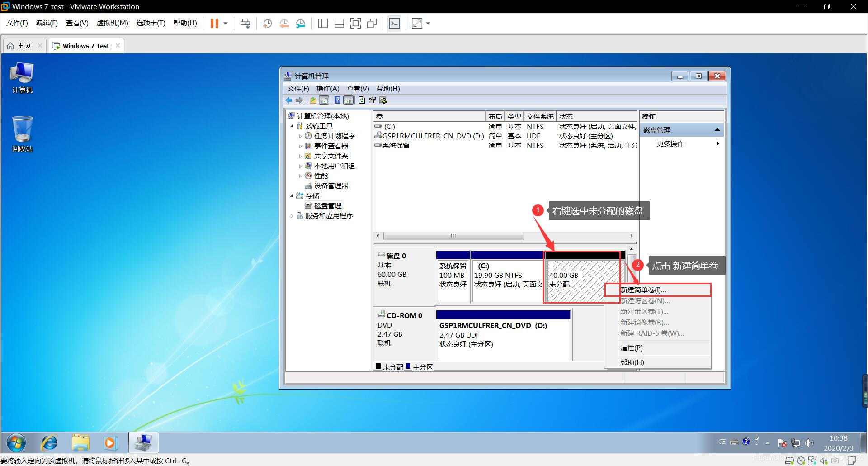Collapse the 磁盘管理 actions section arrow
The width and height of the screenshot is (868, 466).
[717, 130]
